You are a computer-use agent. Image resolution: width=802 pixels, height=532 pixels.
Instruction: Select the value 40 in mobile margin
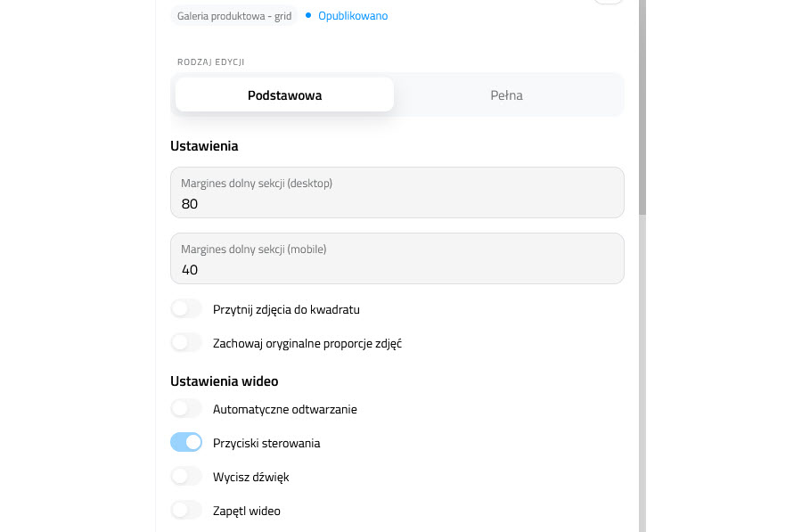(x=189, y=269)
